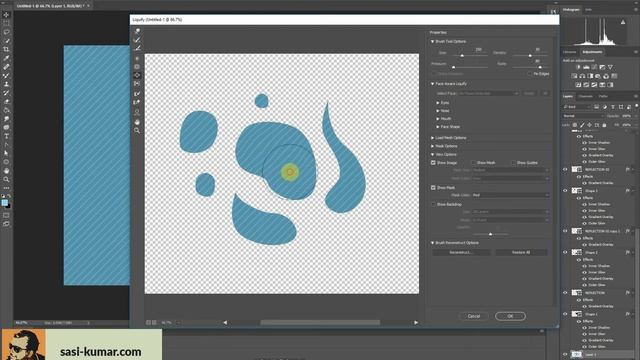The height and width of the screenshot is (360, 640).
Task: Select the Twirl Clockwise tool in Liquify
Action: tap(137, 58)
